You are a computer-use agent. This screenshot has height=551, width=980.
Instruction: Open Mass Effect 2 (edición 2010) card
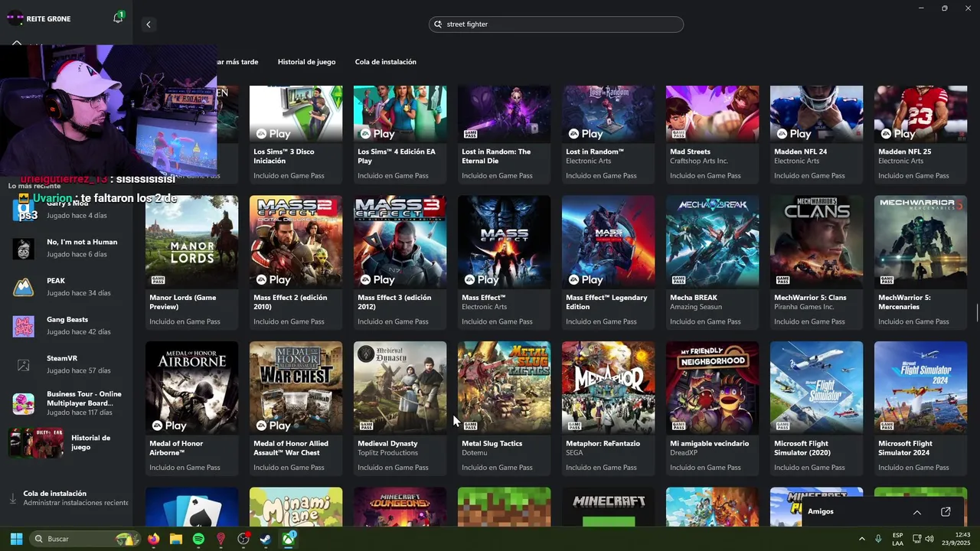tap(296, 263)
